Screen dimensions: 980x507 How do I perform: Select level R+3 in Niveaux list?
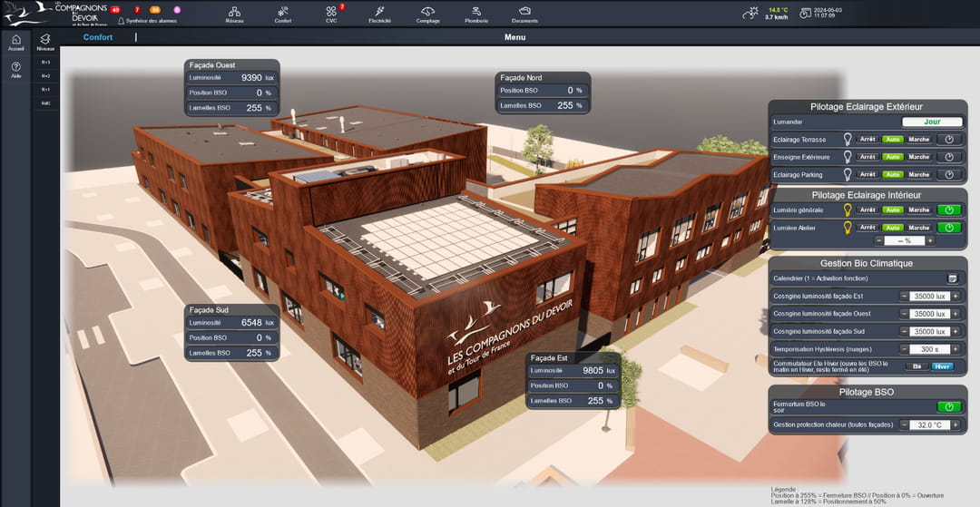(x=45, y=63)
